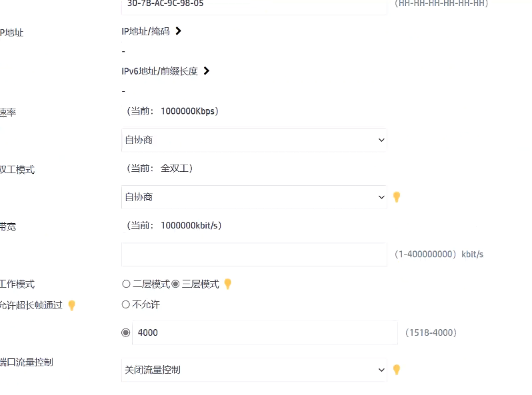Select the 三层模式 radio button
The image size is (532, 395).
pyautogui.click(x=175, y=284)
